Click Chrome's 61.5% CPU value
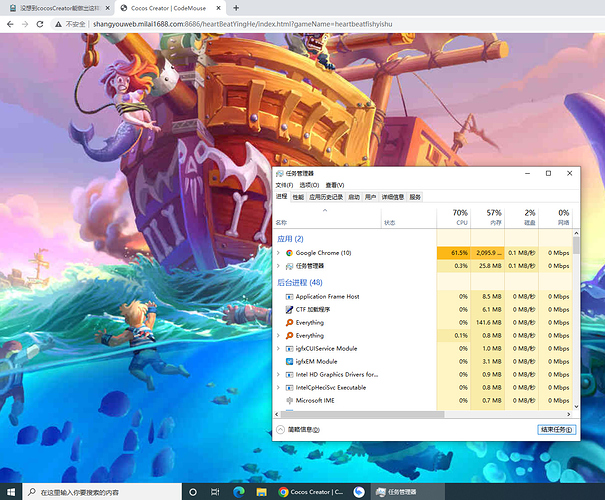 [x=454, y=253]
